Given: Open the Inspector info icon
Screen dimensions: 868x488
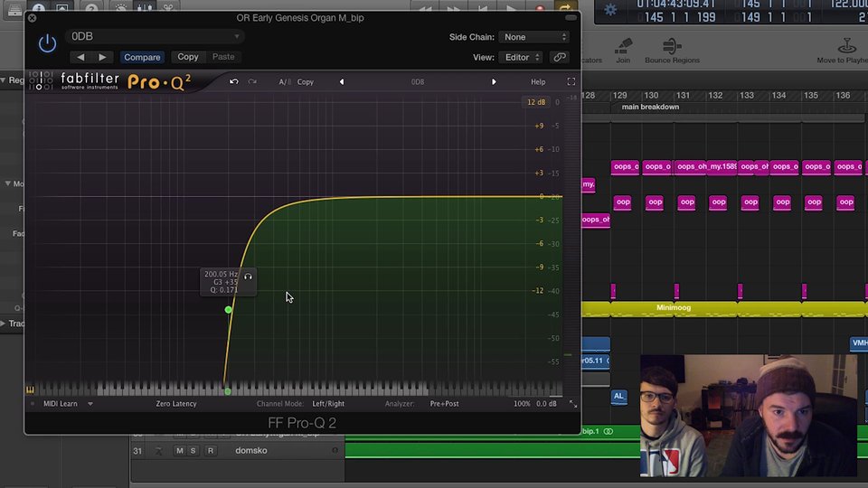Looking at the screenshot, I should pyautogui.click(x=38, y=8).
